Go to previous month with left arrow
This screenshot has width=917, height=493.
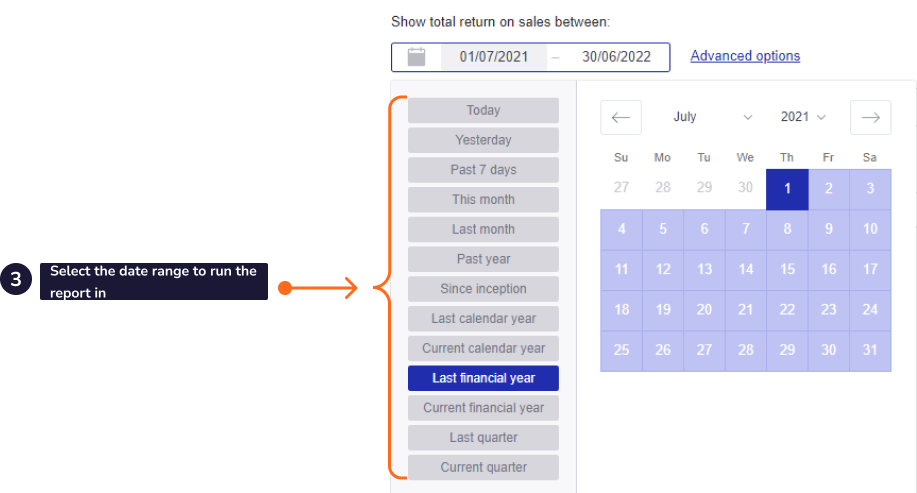click(620, 117)
